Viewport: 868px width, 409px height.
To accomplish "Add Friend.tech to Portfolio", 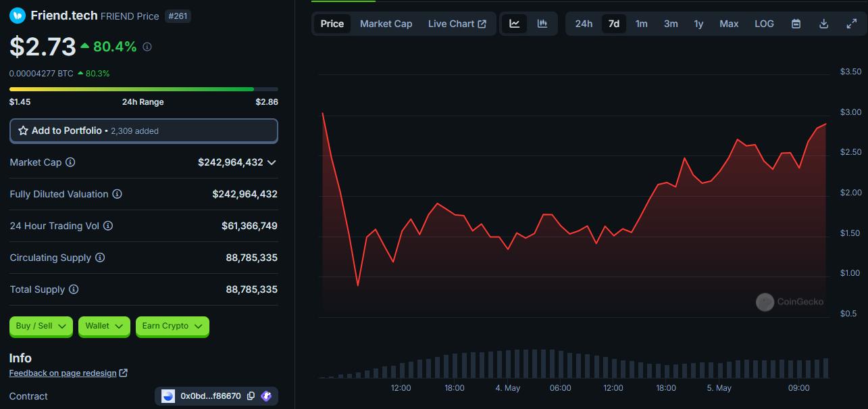I will pos(143,130).
